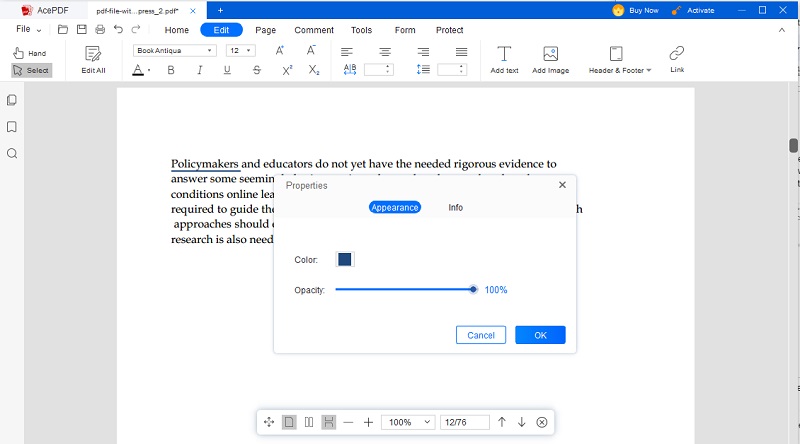Toggle fit-width scrolling view icon
Viewport: 800px width, 444px height.
[x=329, y=422]
